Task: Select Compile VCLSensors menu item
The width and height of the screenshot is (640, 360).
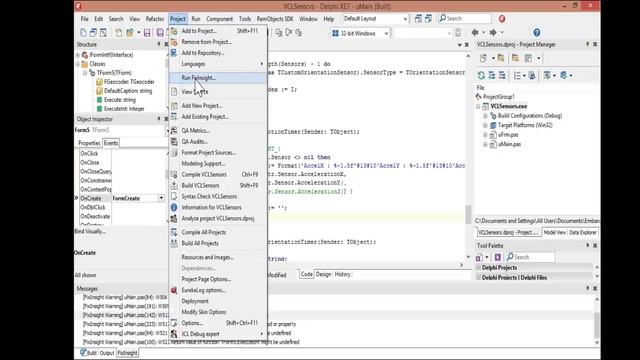Action: click(x=218, y=174)
